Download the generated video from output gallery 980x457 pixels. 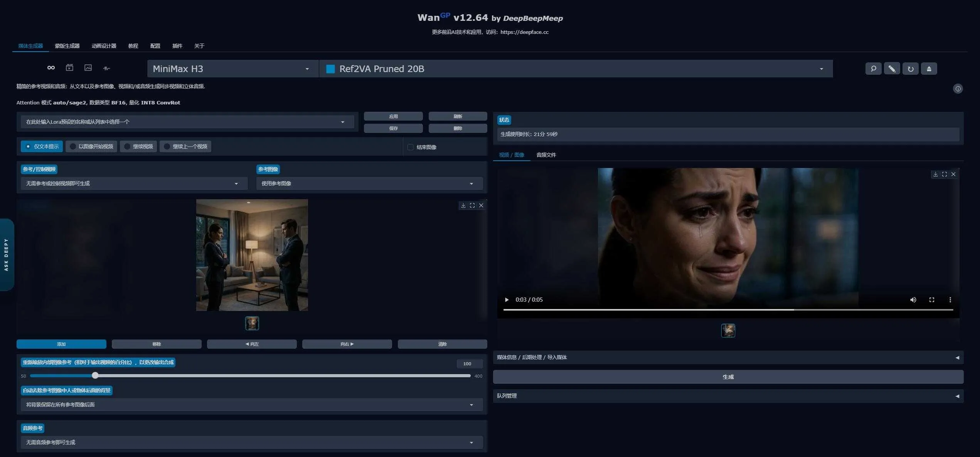point(935,174)
